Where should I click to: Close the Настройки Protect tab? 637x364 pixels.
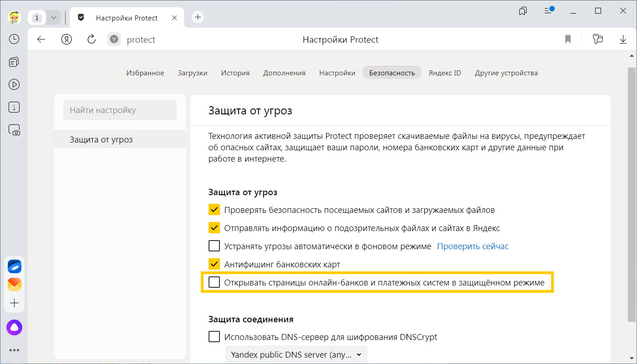pyautogui.click(x=175, y=18)
